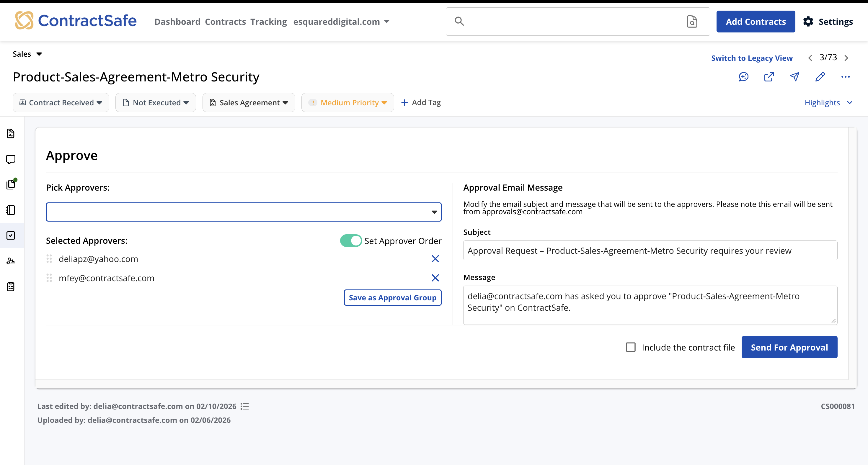
Task: Open the signature sidebar icon
Action: click(11, 261)
